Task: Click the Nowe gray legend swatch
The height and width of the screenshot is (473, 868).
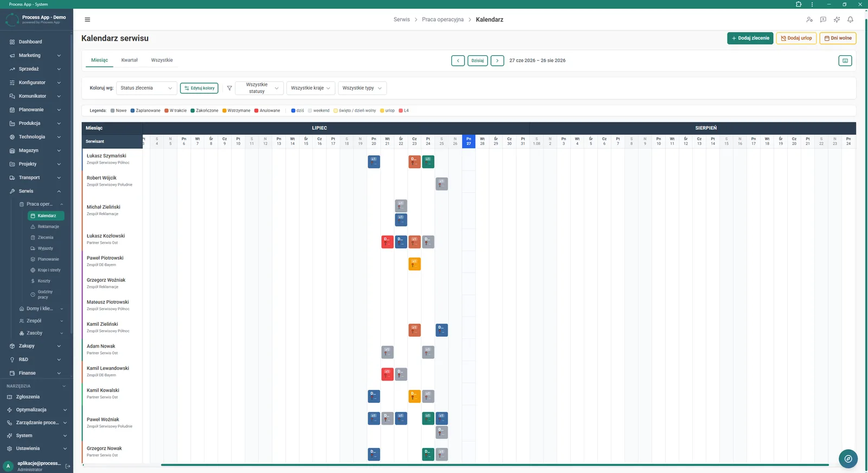Action: click(112, 111)
